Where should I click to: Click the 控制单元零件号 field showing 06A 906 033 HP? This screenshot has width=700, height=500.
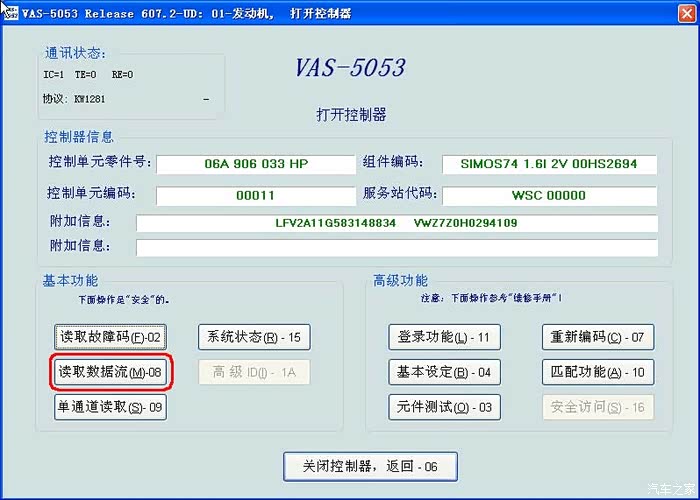point(255,164)
